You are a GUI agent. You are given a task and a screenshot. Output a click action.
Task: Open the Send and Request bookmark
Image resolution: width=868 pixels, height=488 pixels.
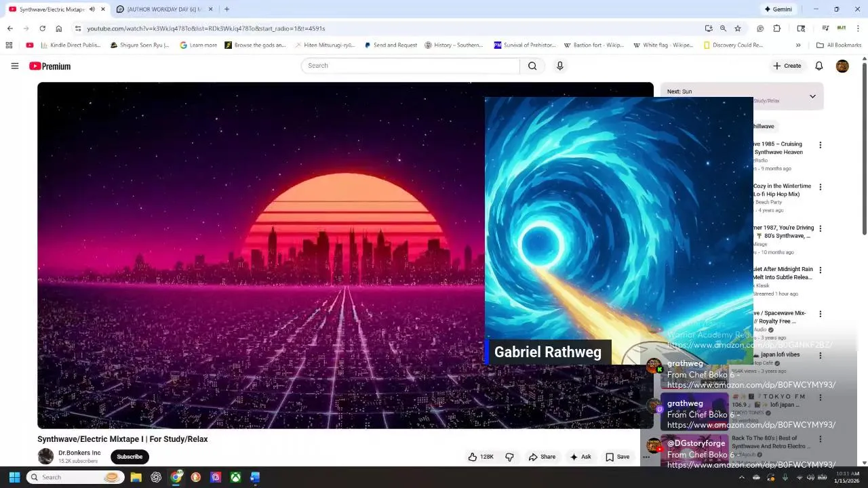[x=391, y=45]
